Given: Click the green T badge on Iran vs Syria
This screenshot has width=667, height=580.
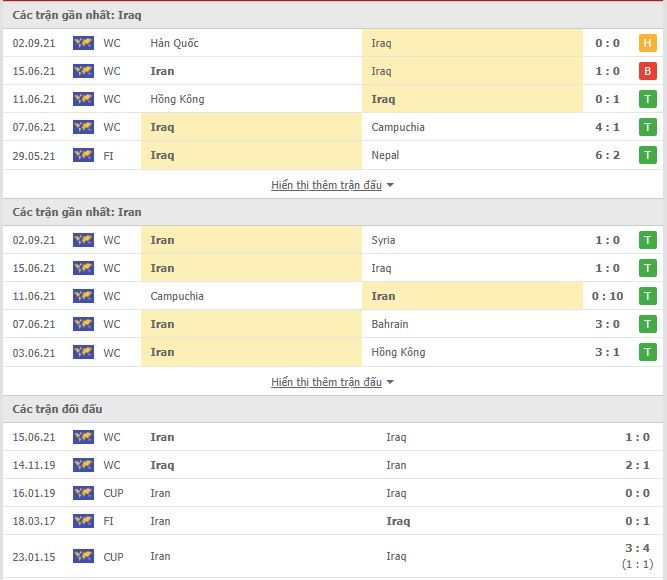Looking at the screenshot, I should [x=647, y=240].
